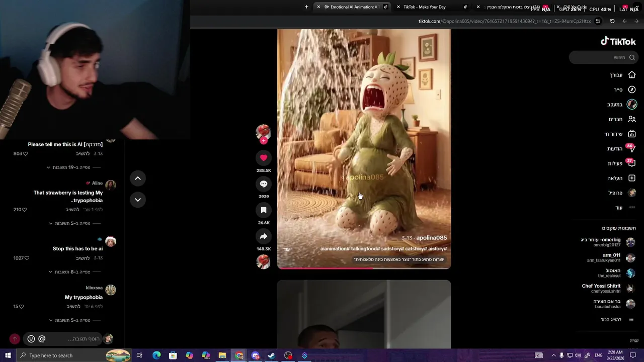The width and height of the screenshot is (644, 362).
Task: Open the next video preview below
Action: tap(364, 314)
